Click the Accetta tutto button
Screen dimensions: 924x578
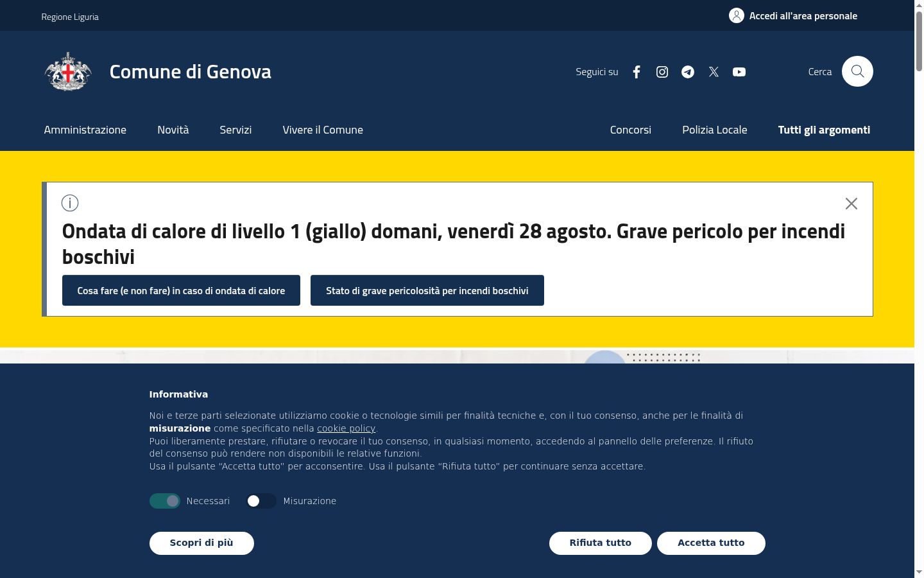pos(711,543)
